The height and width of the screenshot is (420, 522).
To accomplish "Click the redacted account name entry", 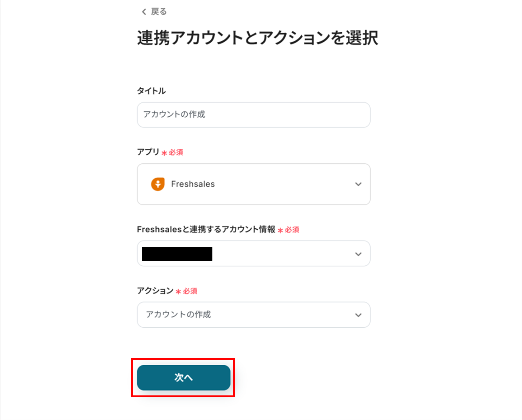I will coord(177,254).
